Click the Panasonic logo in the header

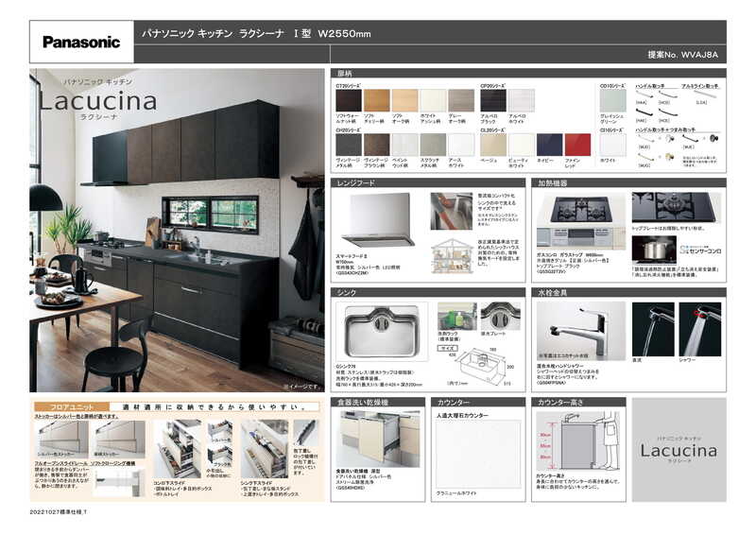[x=81, y=42]
